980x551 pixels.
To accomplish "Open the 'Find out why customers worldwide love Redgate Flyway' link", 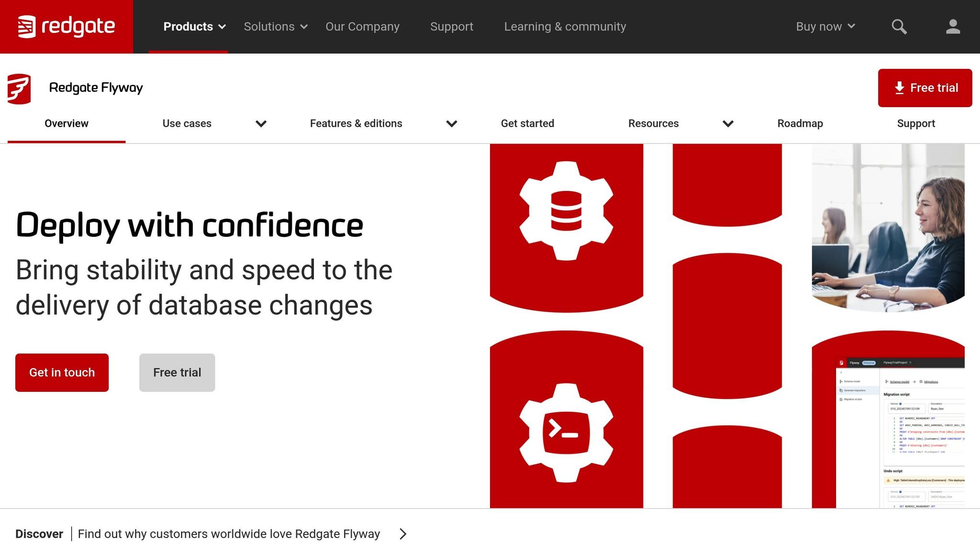I will 229,534.
